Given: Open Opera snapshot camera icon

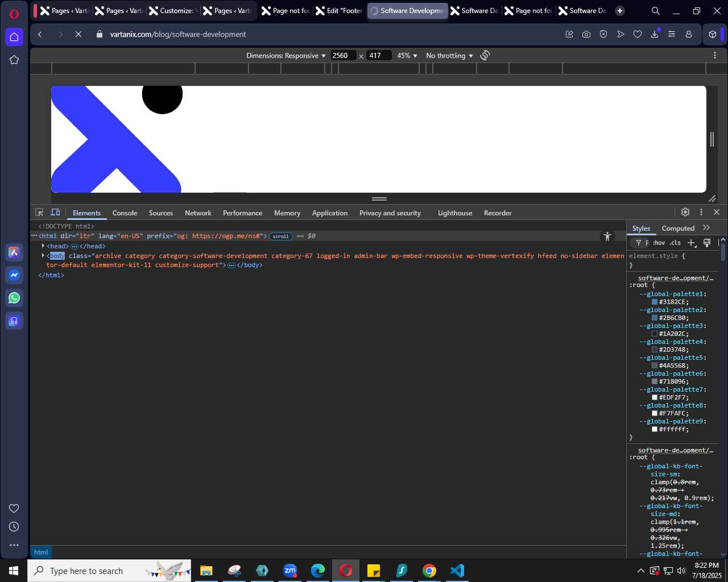Looking at the screenshot, I should [x=586, y=34].
